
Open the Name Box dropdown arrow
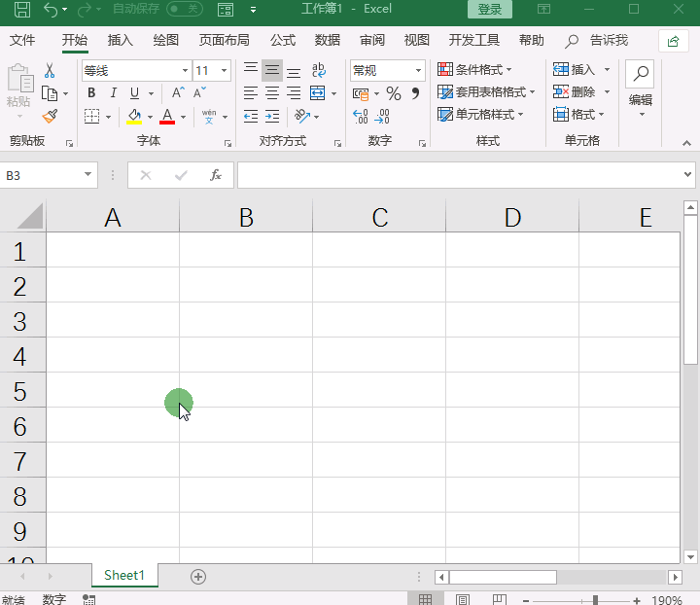point(88,175)
